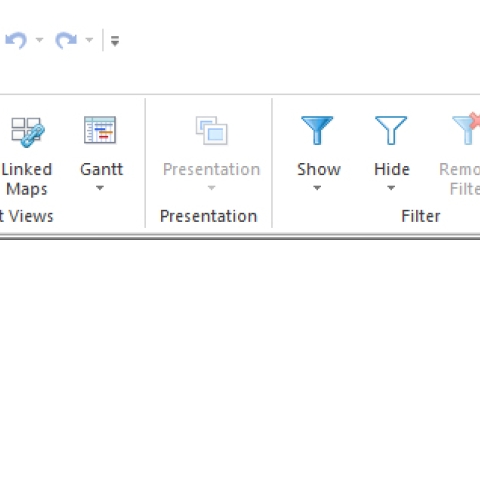Click the Undo arrow icon
480x480 pixels.
pos(16,40)
